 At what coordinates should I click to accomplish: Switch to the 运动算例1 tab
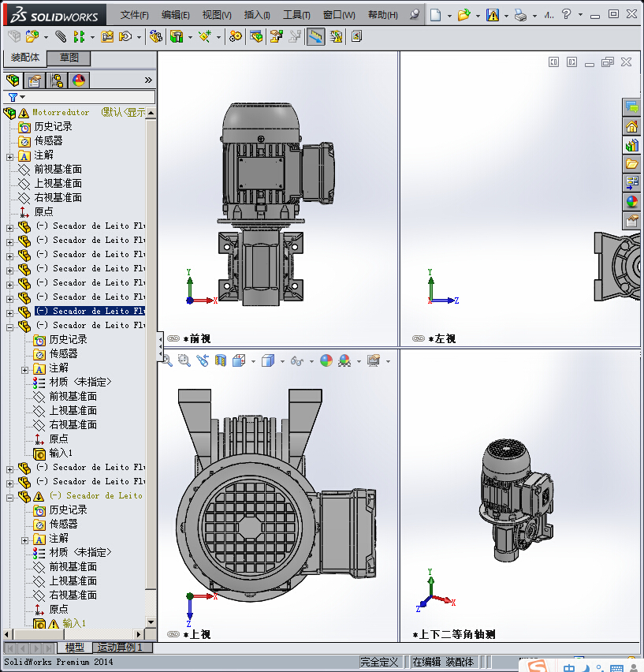(120, 648)
